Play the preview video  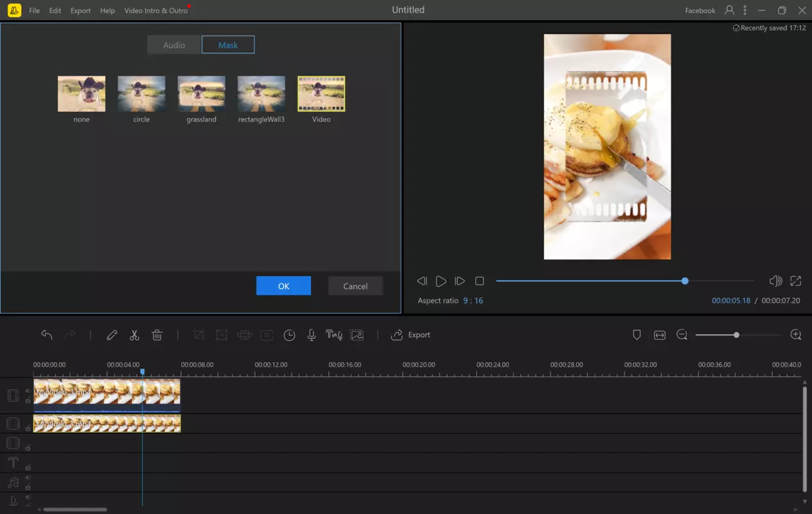pos(441,281)
